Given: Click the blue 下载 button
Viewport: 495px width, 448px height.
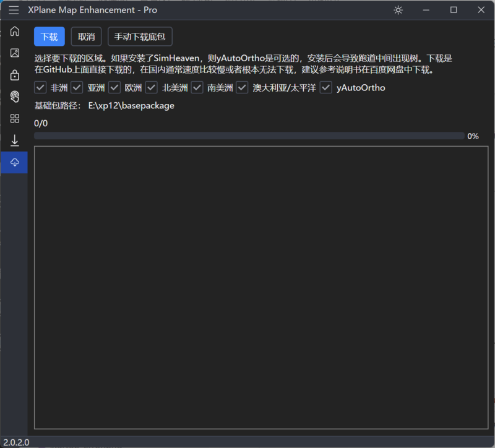Looking at the screenshot, I should click(49, 37).
